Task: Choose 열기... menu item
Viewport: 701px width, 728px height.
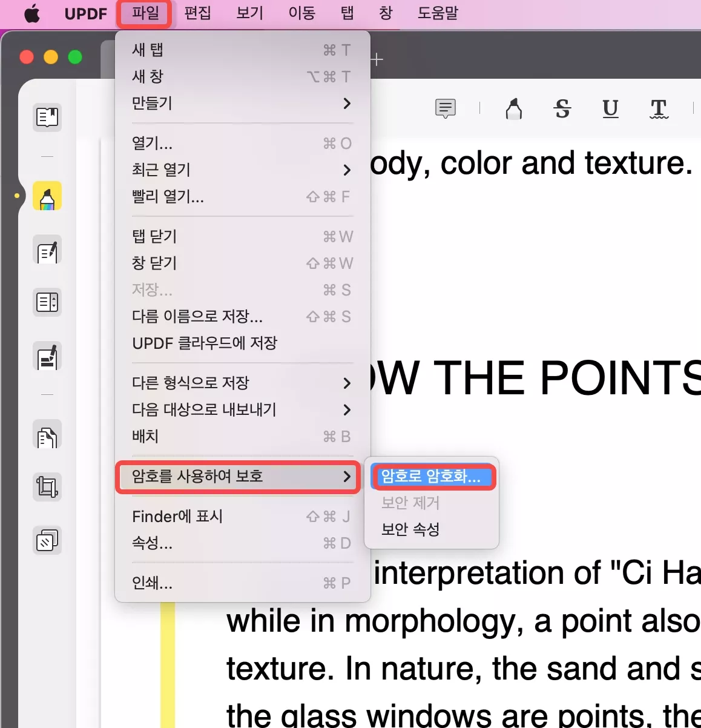Action: [x=242, y=143]
